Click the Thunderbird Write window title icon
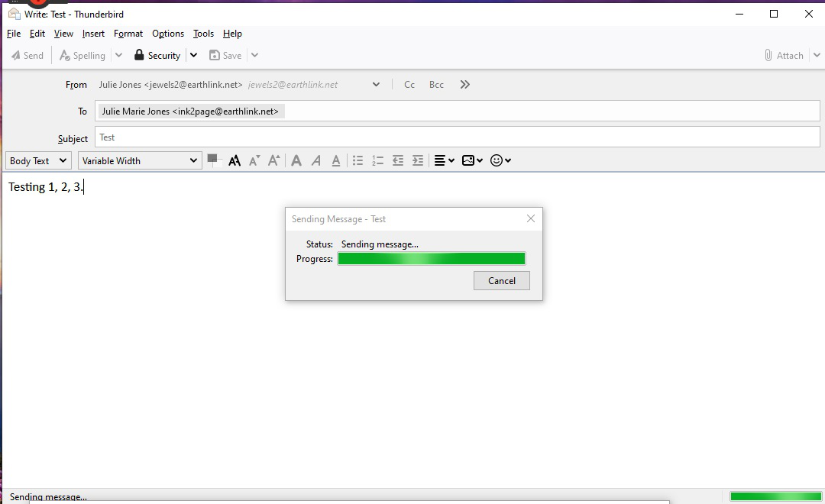The height and width of the screenshot is (504, 825). tap(15, 14)
